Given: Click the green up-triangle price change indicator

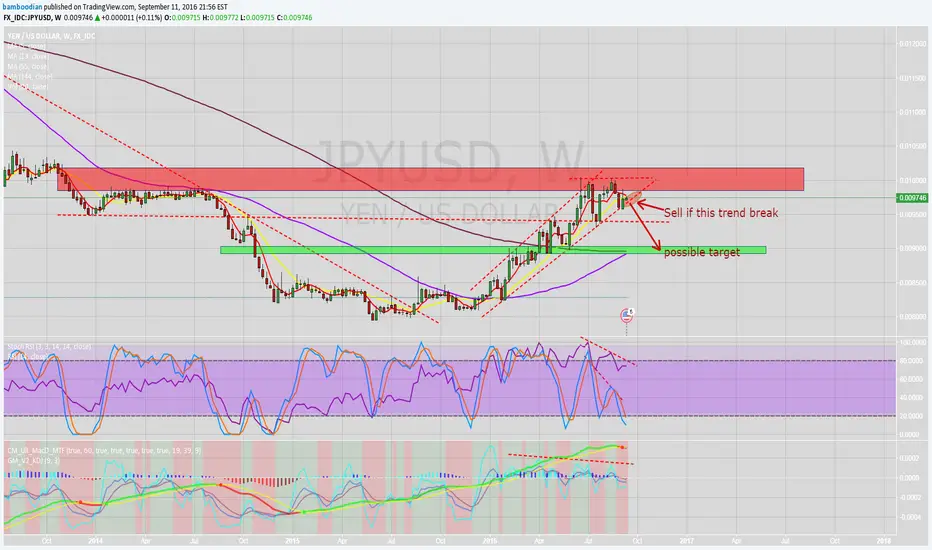Looking at the screenshot, I should pyautogui.click(x=97, y=18).
